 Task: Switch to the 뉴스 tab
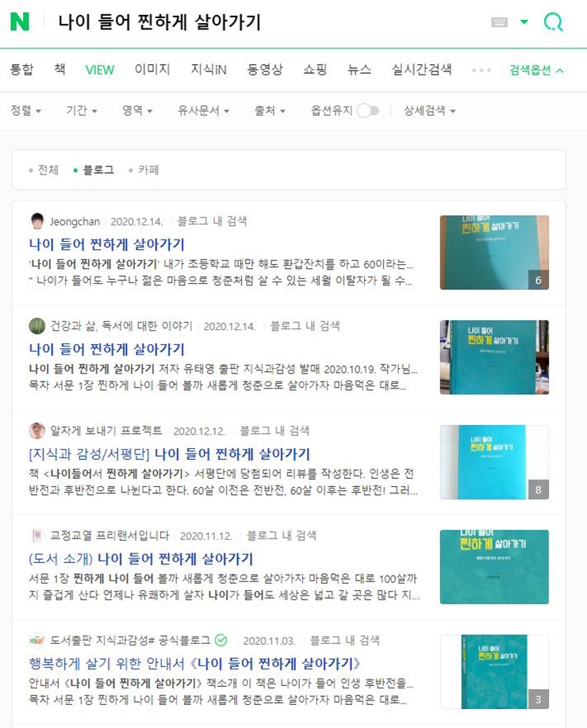coord(359,70)
